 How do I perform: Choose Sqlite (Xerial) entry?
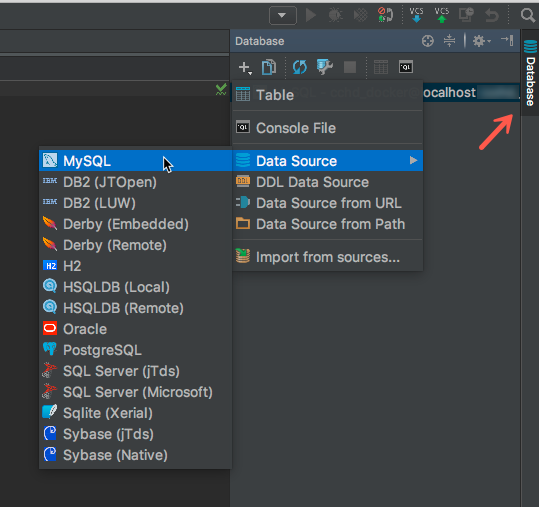tap(135, 412)
